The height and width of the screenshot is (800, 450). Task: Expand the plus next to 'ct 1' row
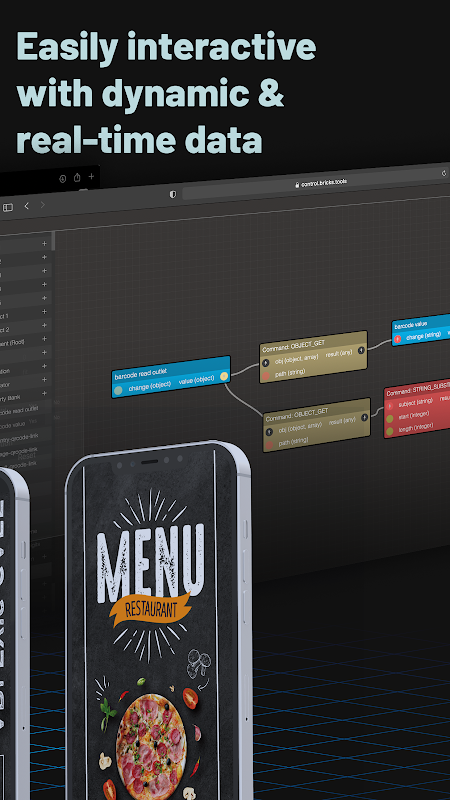pos(44,312)
